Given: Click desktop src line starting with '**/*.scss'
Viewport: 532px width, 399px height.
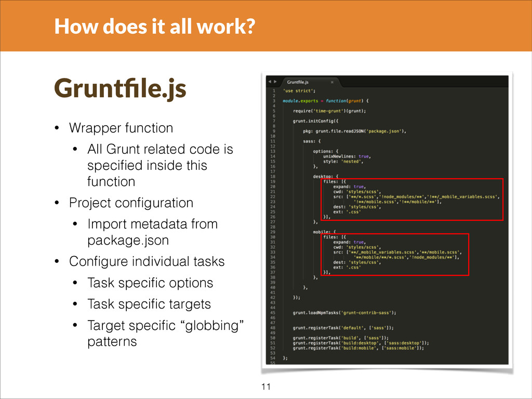Looking at the screenshot, I should 416,197.
